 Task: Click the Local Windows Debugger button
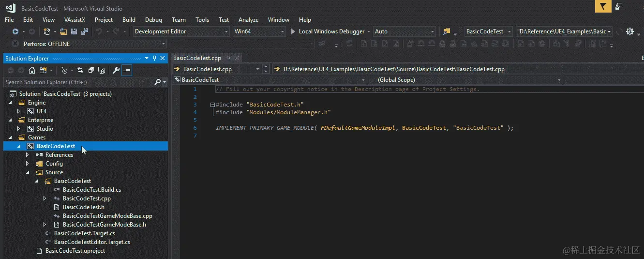pyautogui.click(x=331, y=31)
